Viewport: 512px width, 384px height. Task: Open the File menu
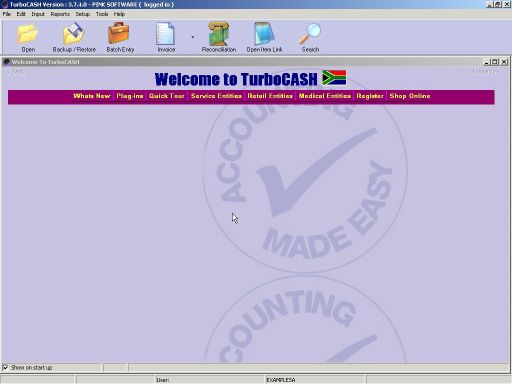pos(7,14)
